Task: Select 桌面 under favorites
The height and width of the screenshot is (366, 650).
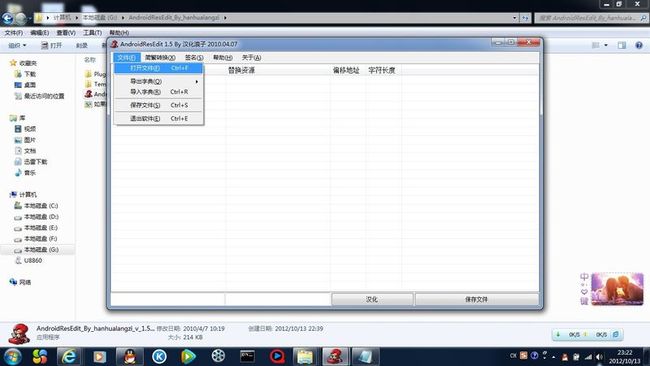Action: click(x=29, y=85)
